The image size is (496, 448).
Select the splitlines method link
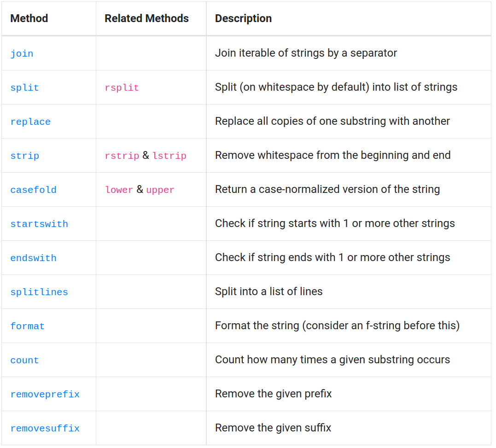tap(39, 292)
